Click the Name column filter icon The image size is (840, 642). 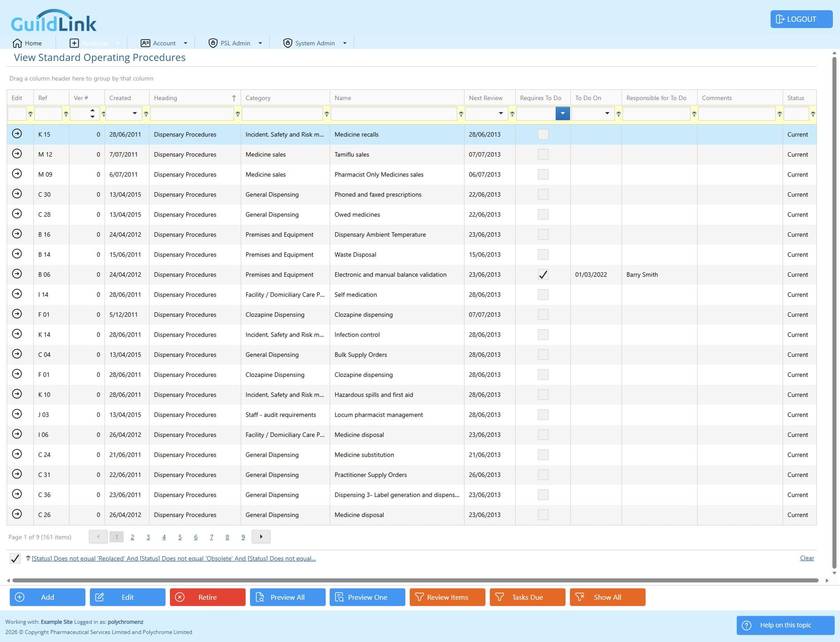point(461,114)
